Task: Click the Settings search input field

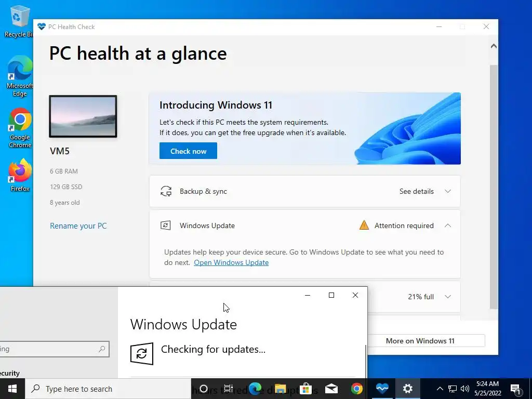Action: click(x=55, y=349)
